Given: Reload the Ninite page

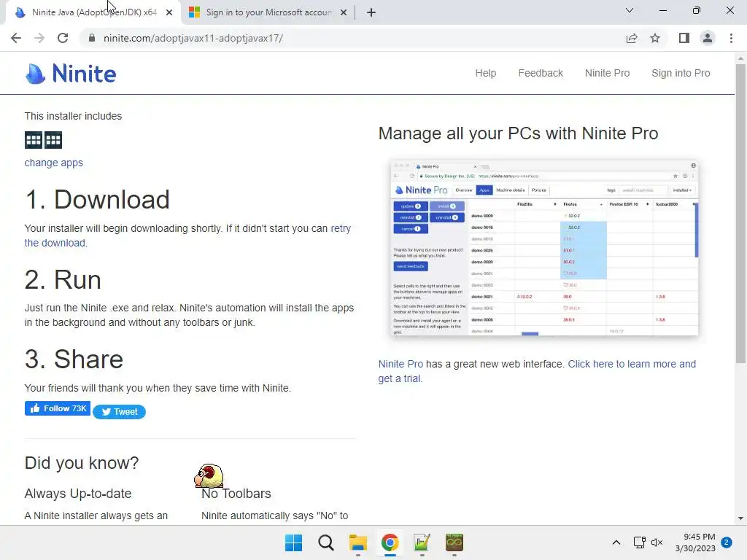Looking at the screenshot, I should point(63,38).
